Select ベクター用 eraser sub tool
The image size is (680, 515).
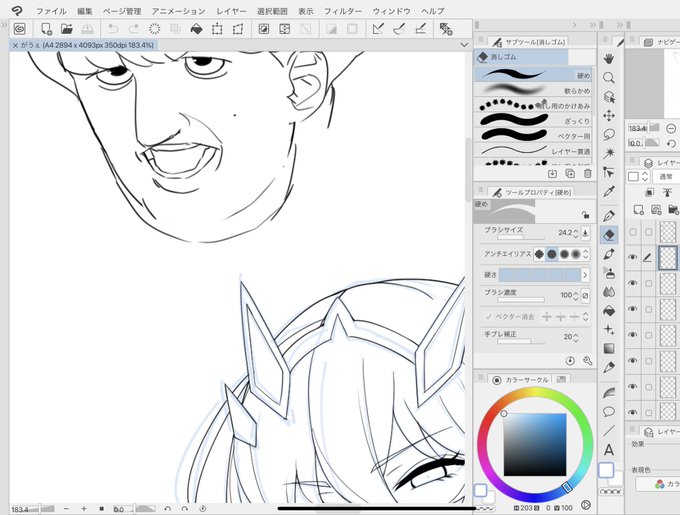(x=533, y=135)
